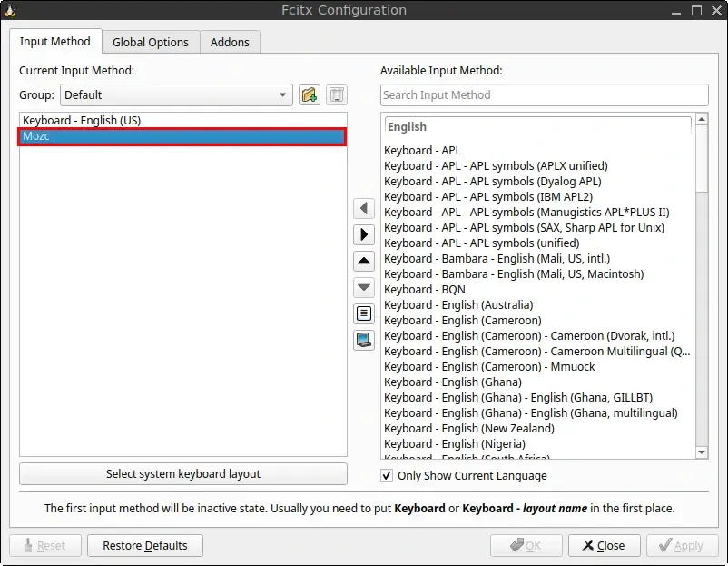The height and width of the screenshot is (566, 728).
Task: Select Cameroon (Dvorak, intl.) keyboard entry
Action: (537, 336)
